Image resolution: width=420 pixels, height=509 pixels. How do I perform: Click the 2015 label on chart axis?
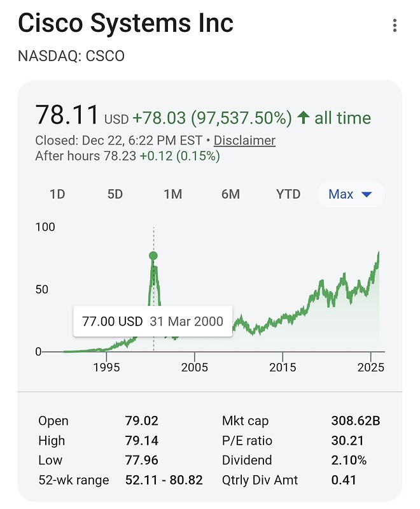(x=283, y=368)
